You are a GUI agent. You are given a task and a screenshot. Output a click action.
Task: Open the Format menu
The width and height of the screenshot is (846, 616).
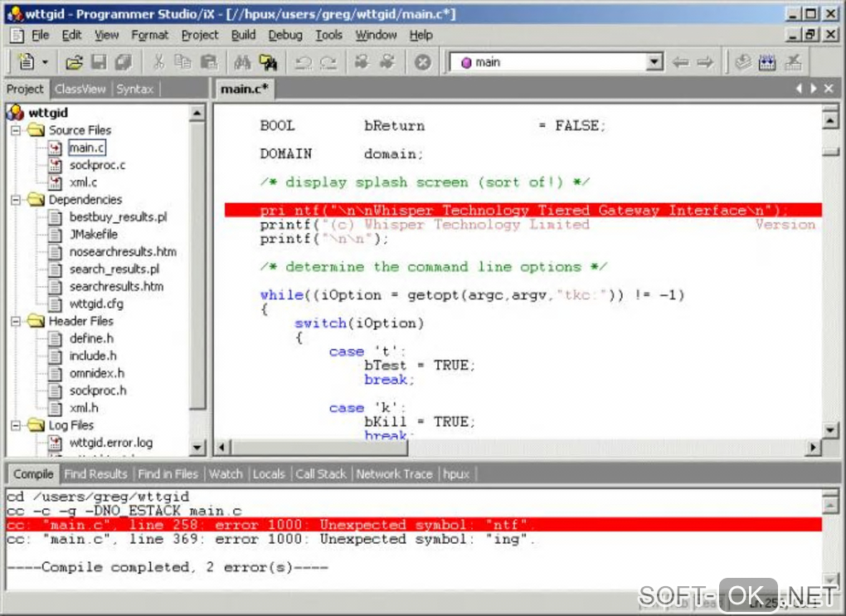pos(149,35)
